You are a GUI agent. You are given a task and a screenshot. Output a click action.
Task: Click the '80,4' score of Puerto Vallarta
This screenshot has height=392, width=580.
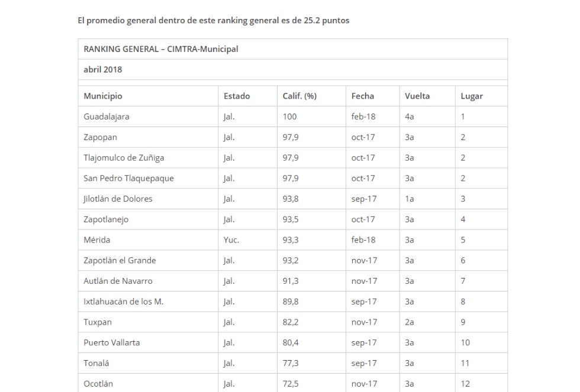(291, 342)
